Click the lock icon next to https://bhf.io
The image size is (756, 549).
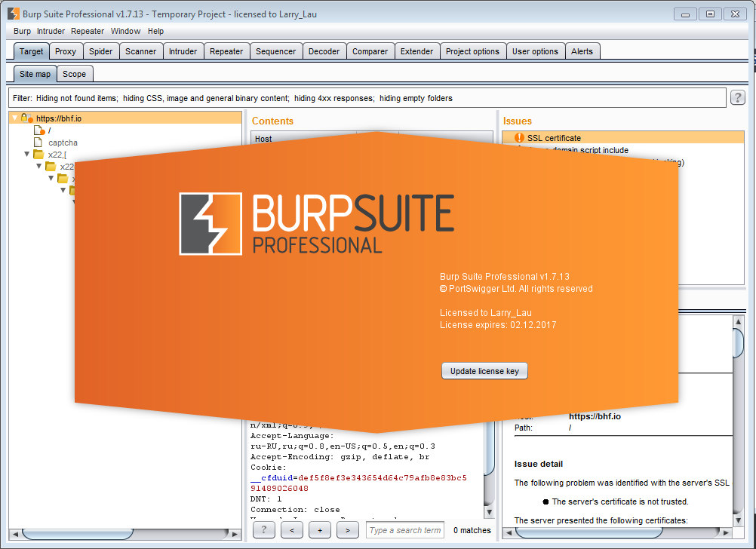(x=25, y=118)
